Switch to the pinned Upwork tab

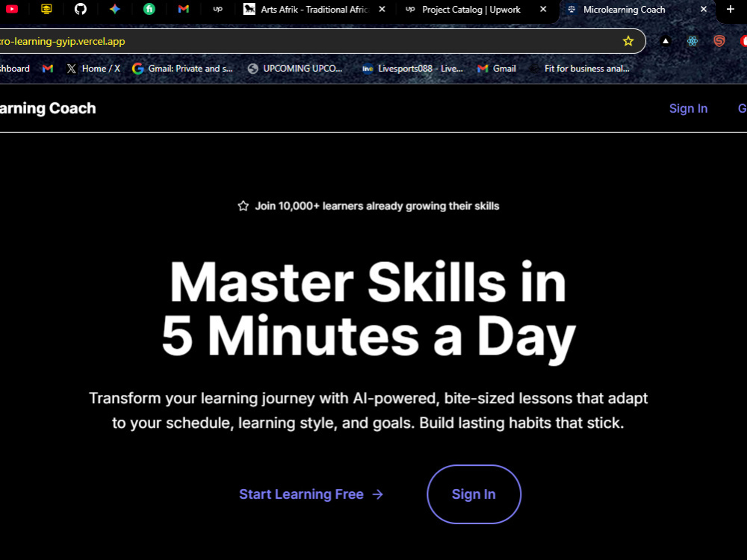[x=217, y=8]
